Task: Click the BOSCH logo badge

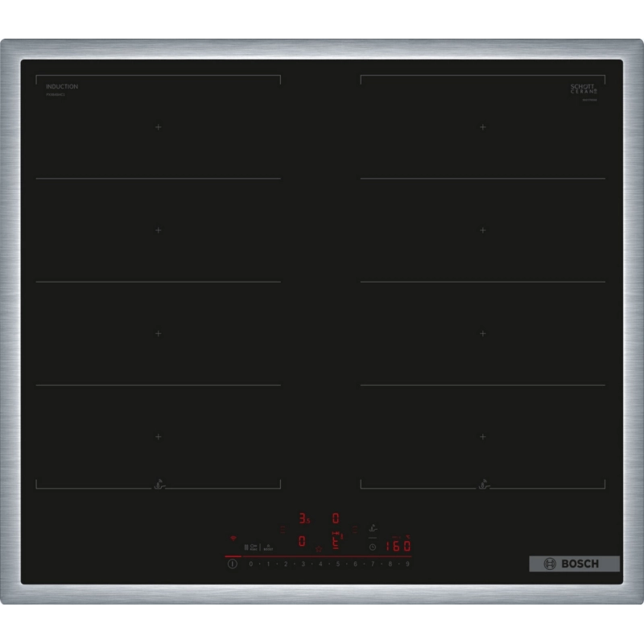Action: pyautogui.click(x=574, y=564)
